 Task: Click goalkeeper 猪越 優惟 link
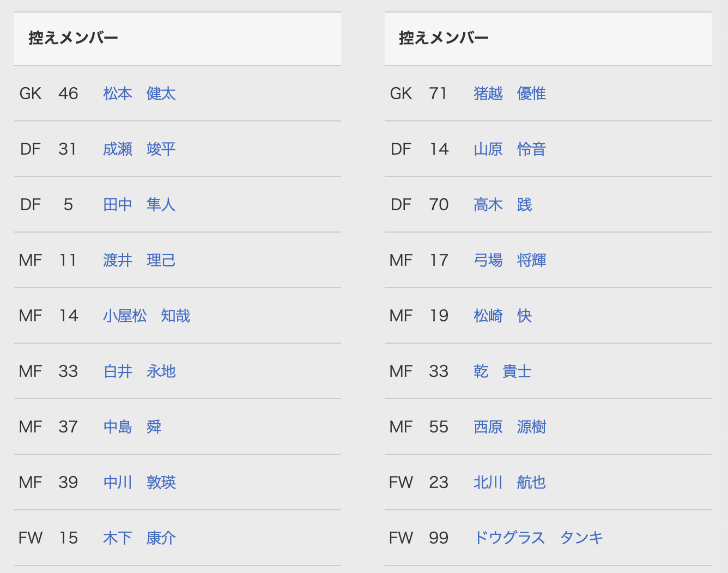[x=510, y=94]
